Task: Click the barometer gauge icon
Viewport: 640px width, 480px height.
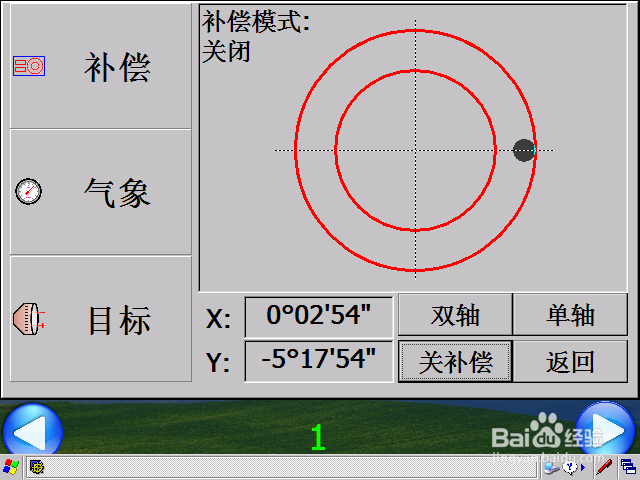Action: [x=29, y=191]
